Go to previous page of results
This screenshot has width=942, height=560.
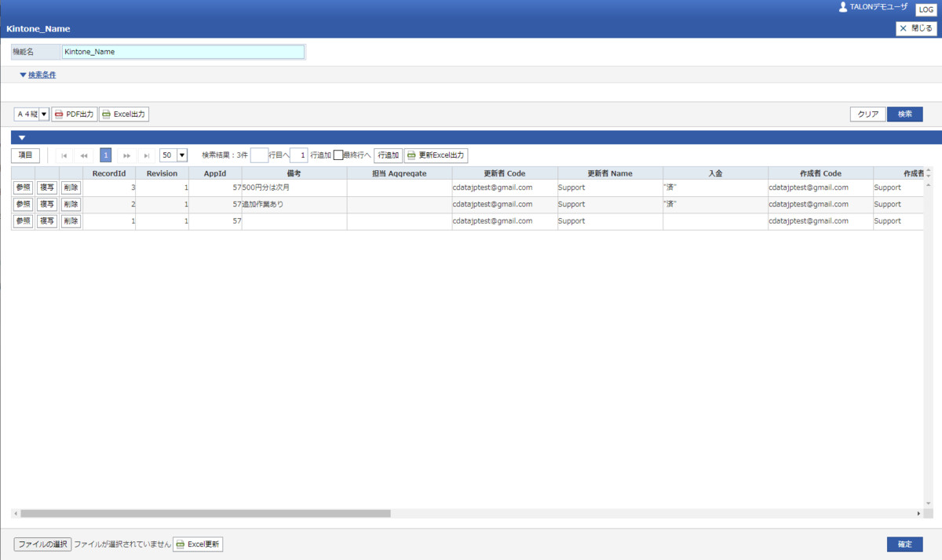coord(84,155)
